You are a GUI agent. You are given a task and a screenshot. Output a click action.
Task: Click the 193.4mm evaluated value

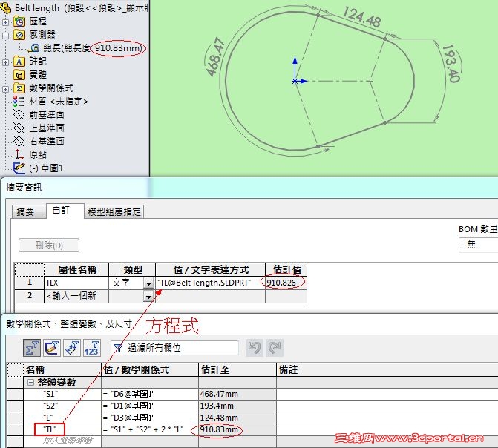click(217, 406)
